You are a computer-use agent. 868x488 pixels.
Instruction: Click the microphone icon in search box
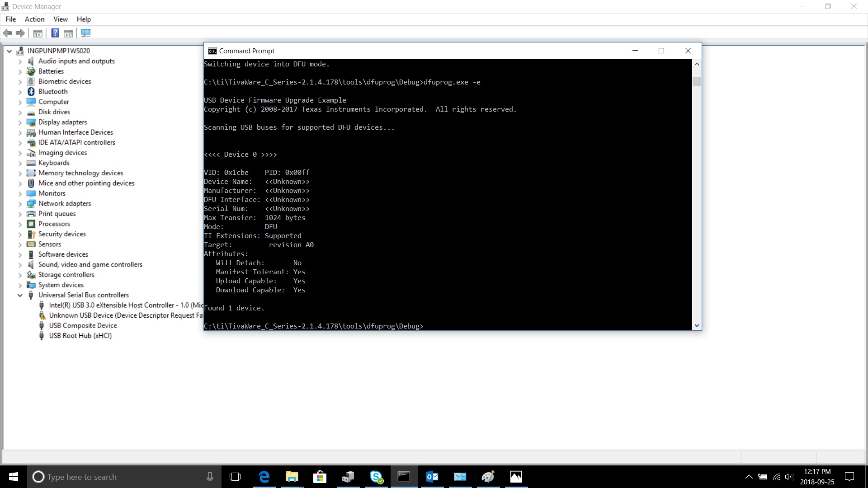pos(210,477)
